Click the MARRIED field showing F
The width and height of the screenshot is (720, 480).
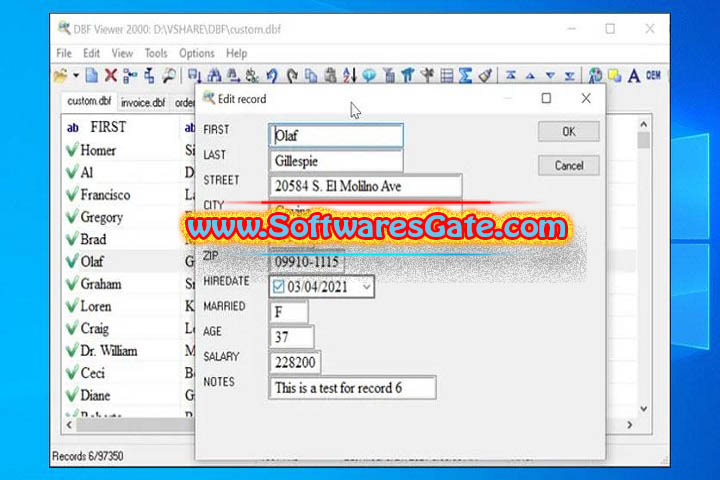pyautogui.click(x=288, y=312)
